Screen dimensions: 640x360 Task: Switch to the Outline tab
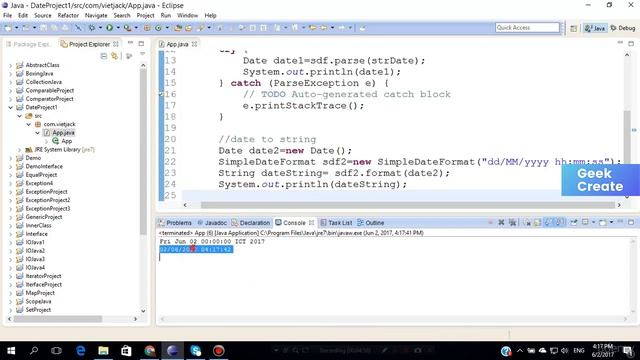[x=371, y=223]
